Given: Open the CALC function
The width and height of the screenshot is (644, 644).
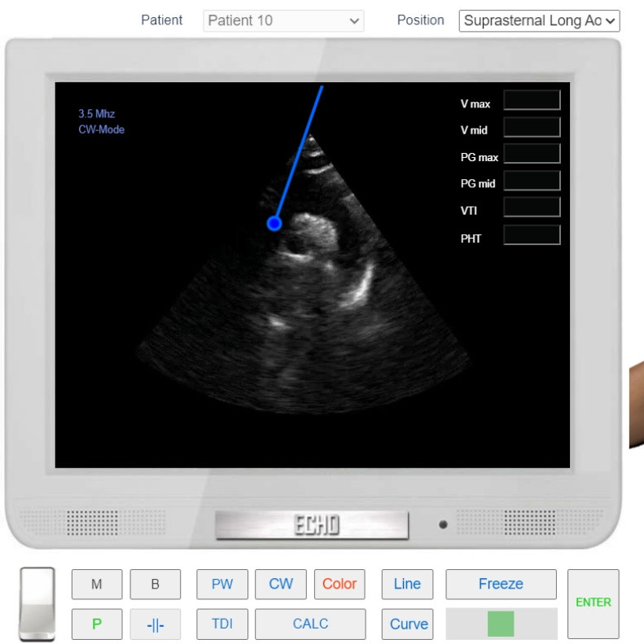Looking at the screenshot, I should 310,624.
